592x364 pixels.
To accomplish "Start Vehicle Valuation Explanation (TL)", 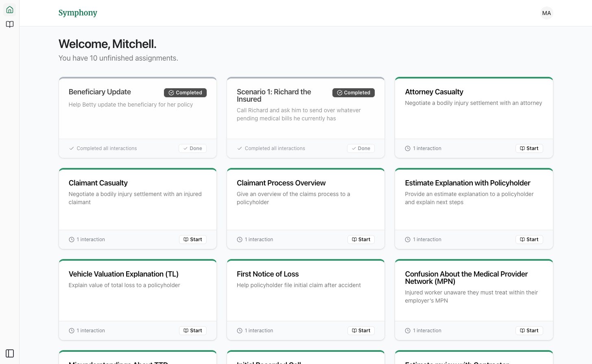I will [192, 331].
